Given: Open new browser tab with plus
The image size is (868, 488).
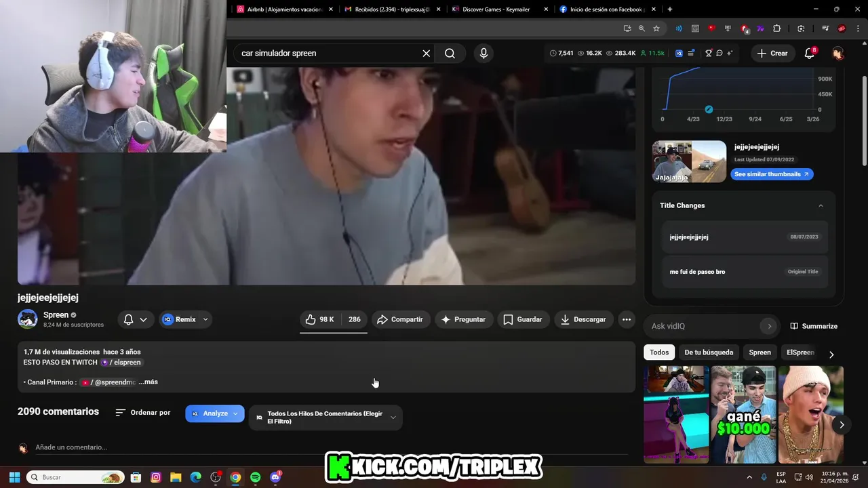Looking at the screenshot, I should tap(670, 9).
